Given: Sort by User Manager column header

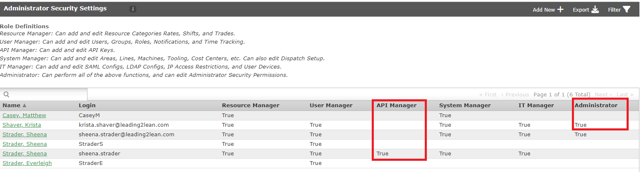Looking at the screenshot, I should click(x=331, y=106).
